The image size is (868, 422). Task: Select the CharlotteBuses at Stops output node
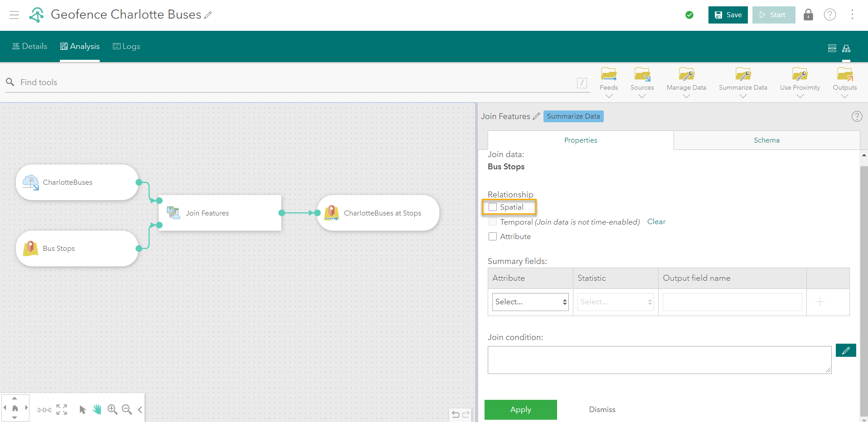[x=378, y=213]
